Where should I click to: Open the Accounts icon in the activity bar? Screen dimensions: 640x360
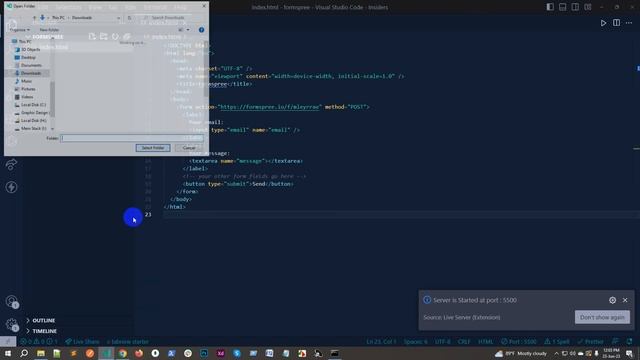click(11, 302)
